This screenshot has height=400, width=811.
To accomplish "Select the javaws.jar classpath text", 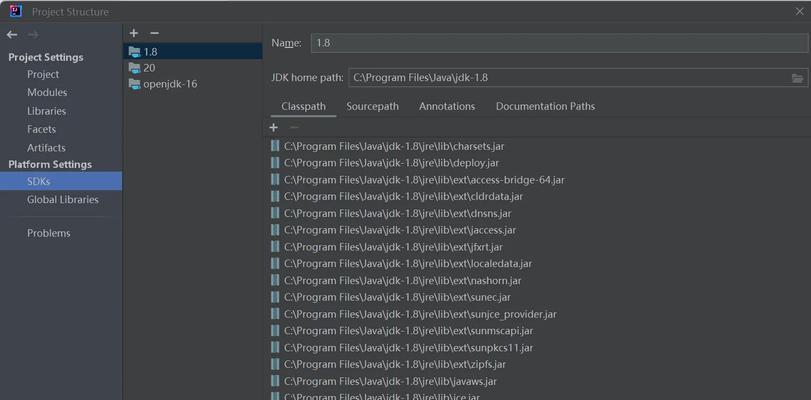I will point(391,381).
